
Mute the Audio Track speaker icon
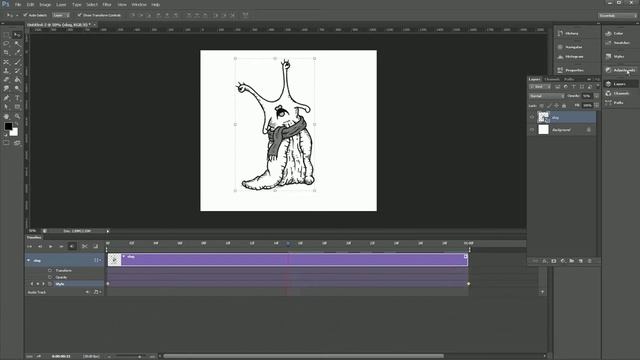(87, 292)
